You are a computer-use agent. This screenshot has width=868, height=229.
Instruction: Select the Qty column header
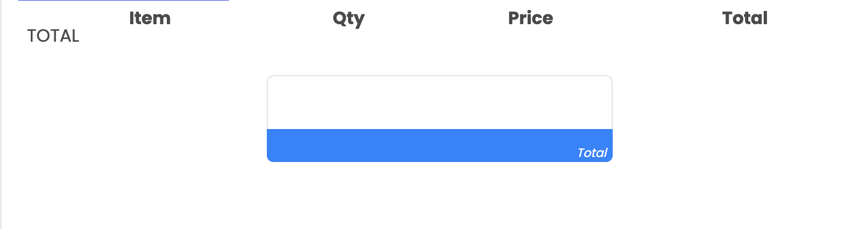coord(349,19)
